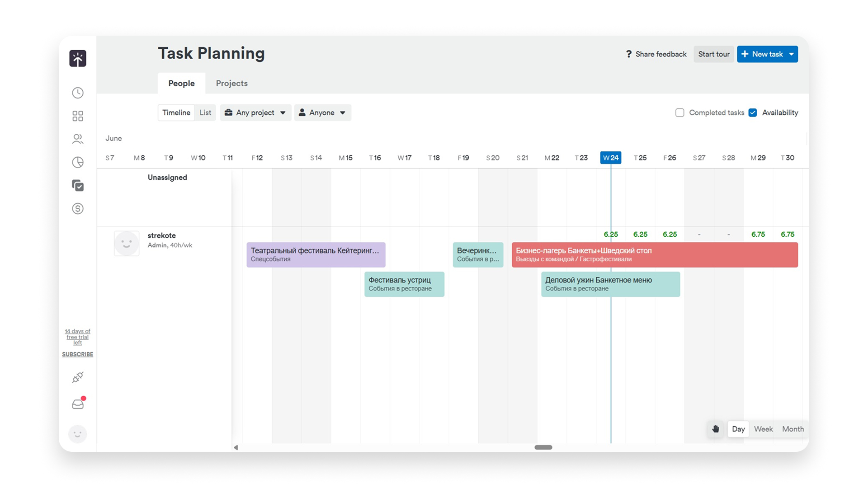
Task: Switch to the Projects tab
Action: click(x=231, y=83)
